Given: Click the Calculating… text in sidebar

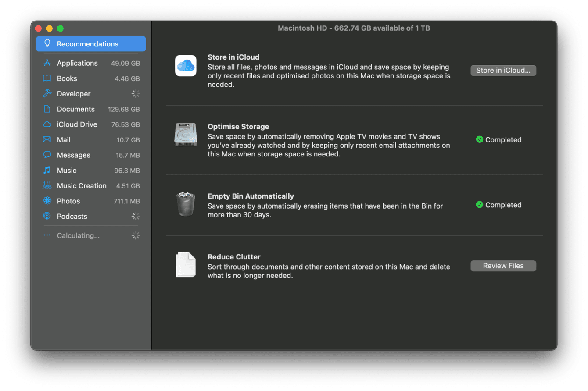Looking at the screenshot, I should click(x=78, y=235).
